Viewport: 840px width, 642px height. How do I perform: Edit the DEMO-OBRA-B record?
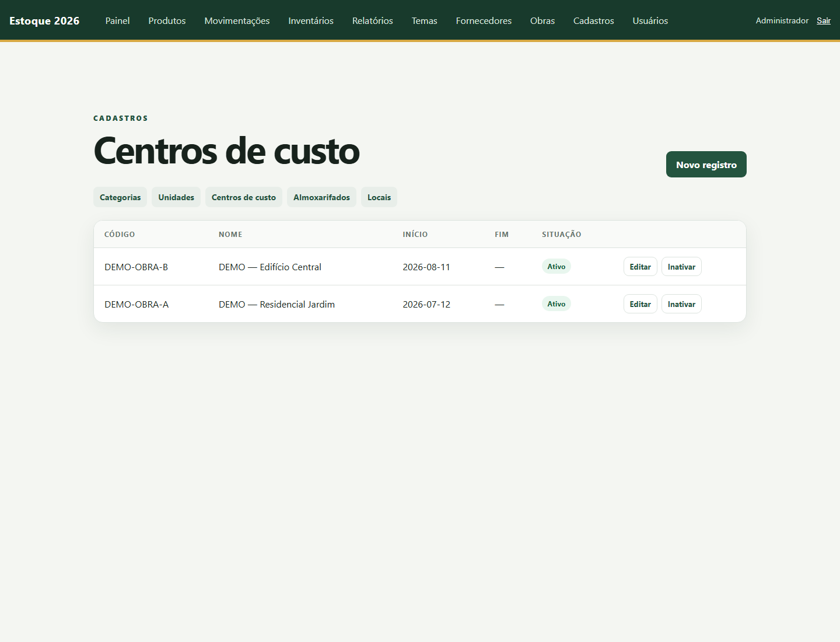point(640,267)
